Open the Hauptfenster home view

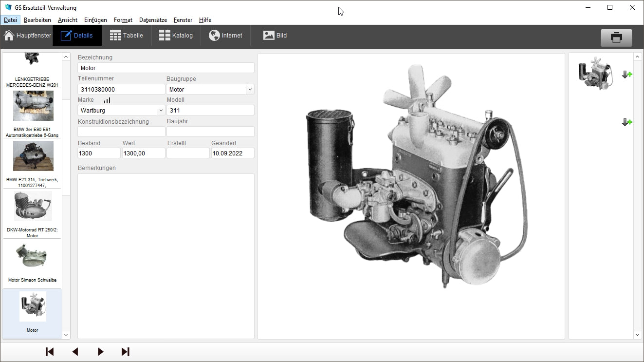click(28, 36)
